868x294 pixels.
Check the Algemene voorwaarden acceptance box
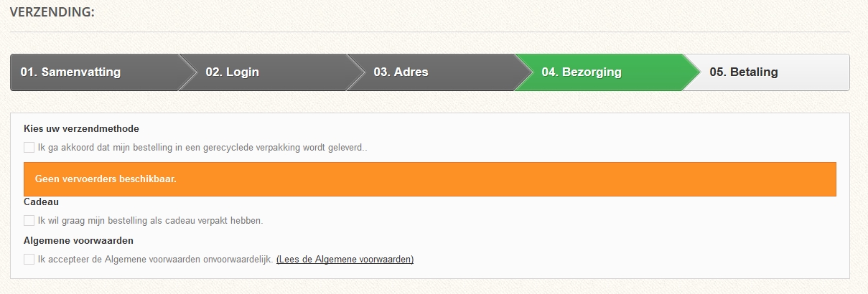(x=29, y=259)
